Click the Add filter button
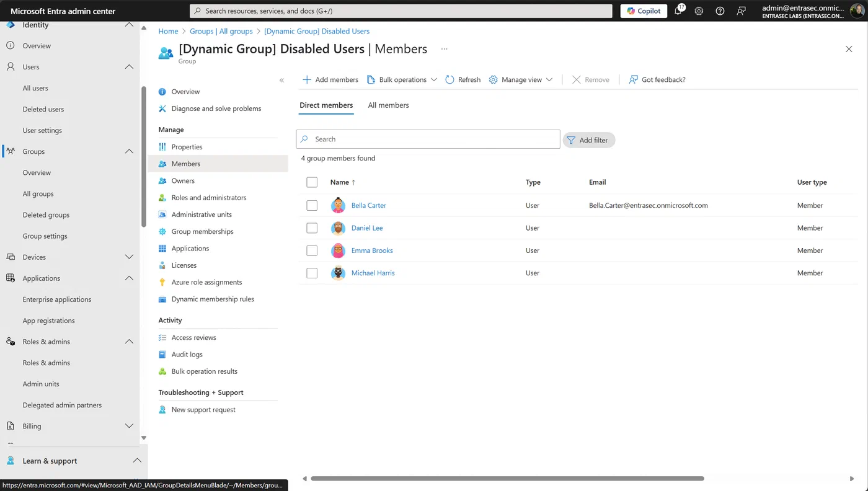Screen dimensions: 868x491 pos(589,140)
